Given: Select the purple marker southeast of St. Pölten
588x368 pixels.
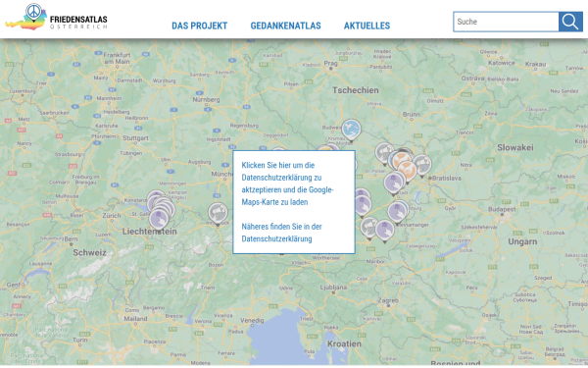Looking at the screenshot, I should (393, 184).
